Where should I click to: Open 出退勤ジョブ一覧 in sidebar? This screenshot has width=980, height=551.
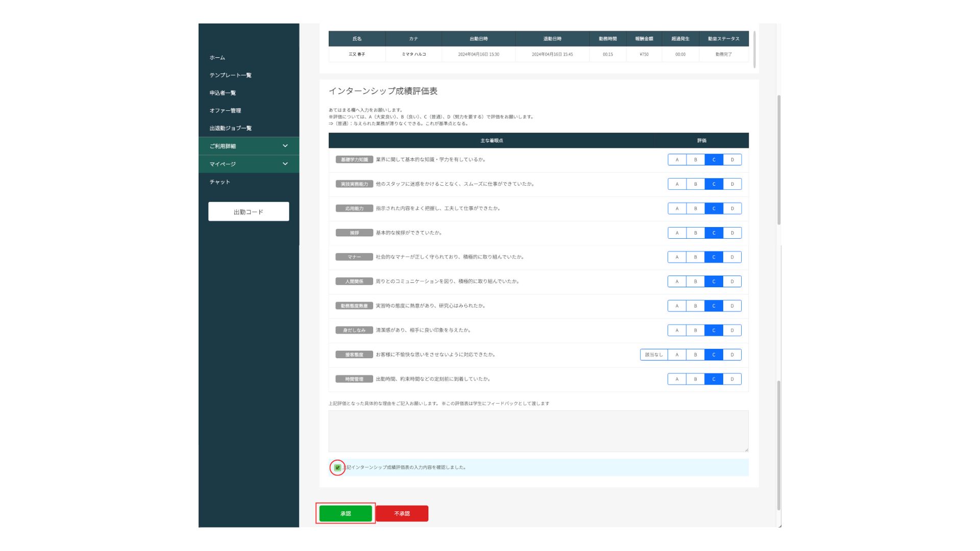coord(230,128)
